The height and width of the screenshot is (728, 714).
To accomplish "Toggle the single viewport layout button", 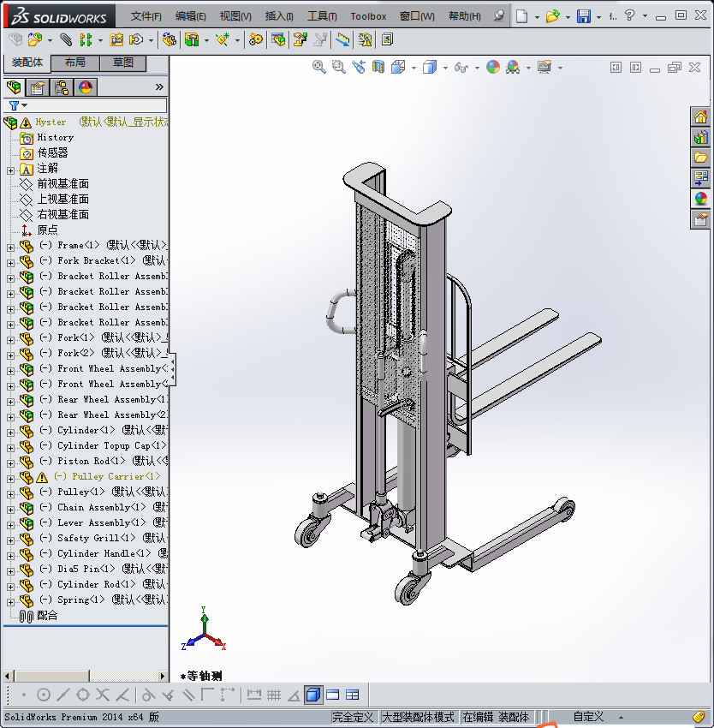I will [x=333, y=695].
